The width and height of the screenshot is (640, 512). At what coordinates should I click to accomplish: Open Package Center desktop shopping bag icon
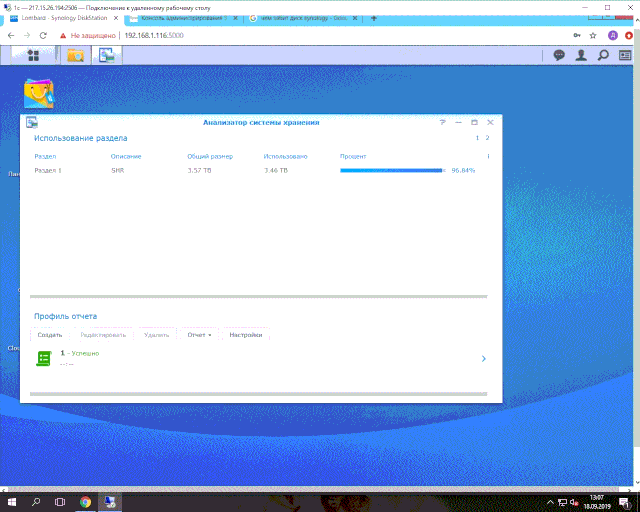(x=38, y=93)
